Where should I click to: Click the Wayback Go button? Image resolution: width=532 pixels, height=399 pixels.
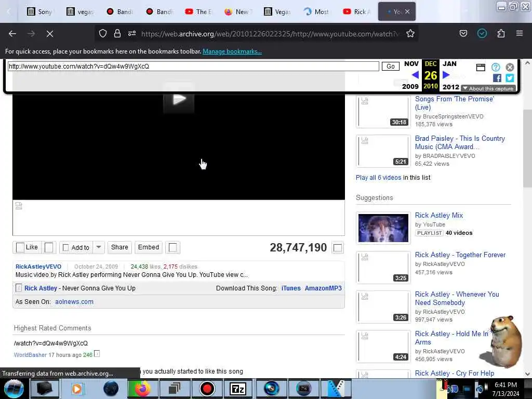pos(391,66)
